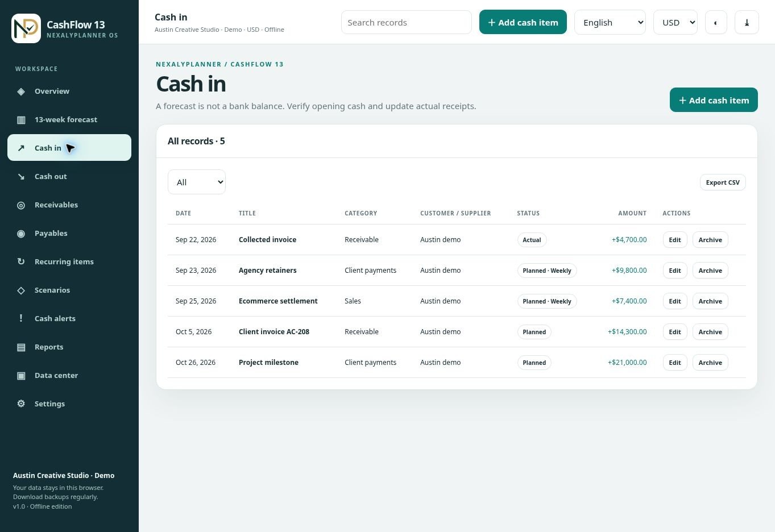Click the Client invoice AC-208 title
Viewport: 775px width, 532px height.
274,332
